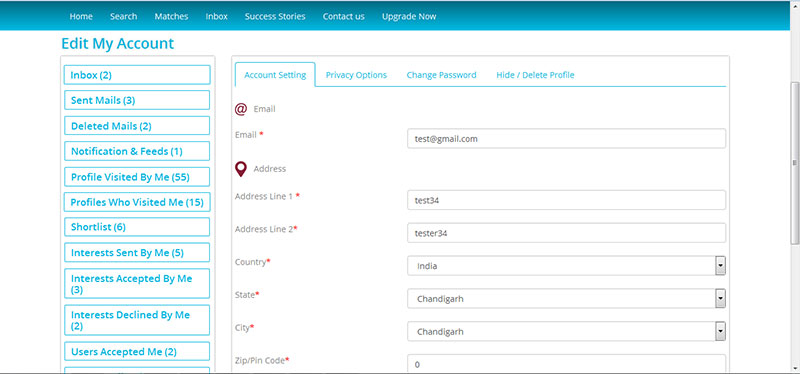Click the Email input field

pyautogui.click(x=566, y=138)
